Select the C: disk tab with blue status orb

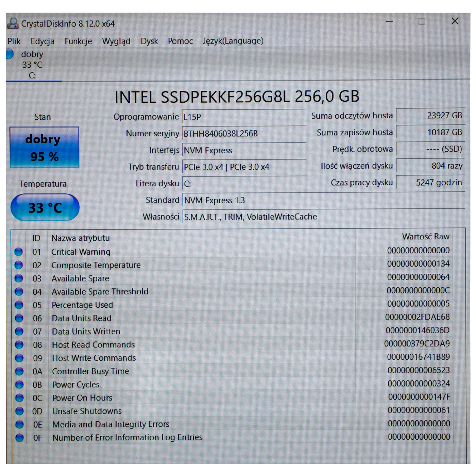click(x=33, y=65)
